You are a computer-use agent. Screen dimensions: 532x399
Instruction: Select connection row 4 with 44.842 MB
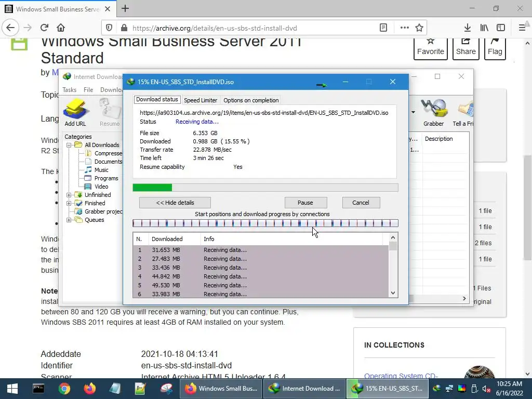(261, 276)
